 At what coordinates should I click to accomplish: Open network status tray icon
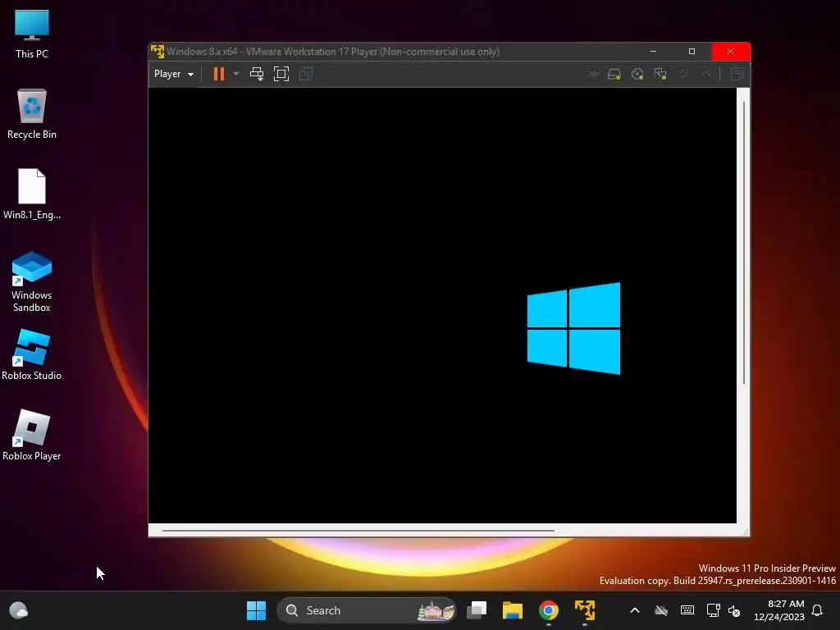[x=713, y=610]
